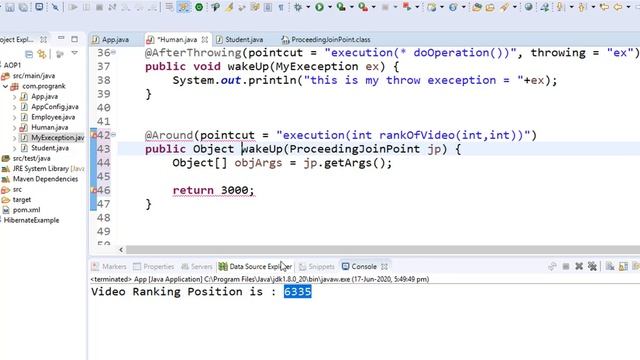Click the Coverage run icon in toolbar
This screenshot has width=640, height=360.
341,7
